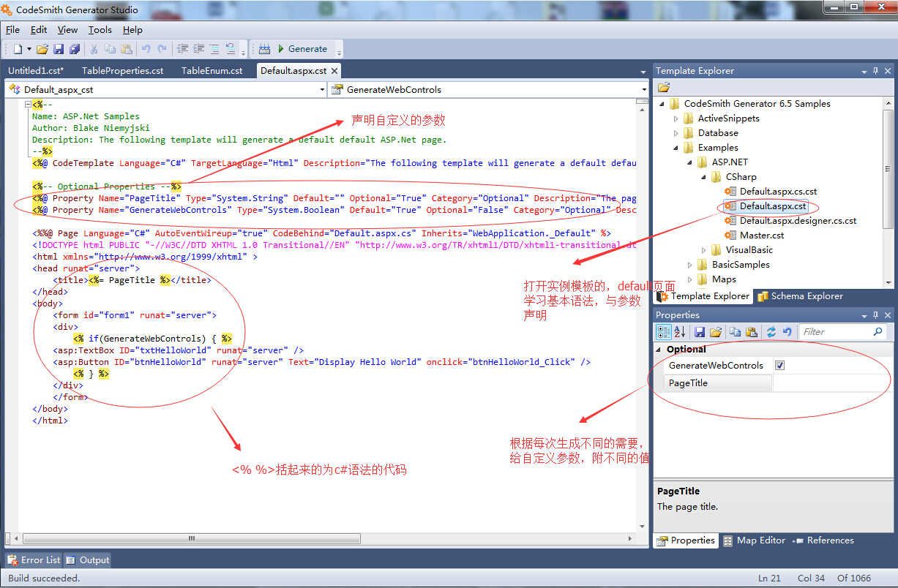Click the Redo toolbar icon

[162, 49]
